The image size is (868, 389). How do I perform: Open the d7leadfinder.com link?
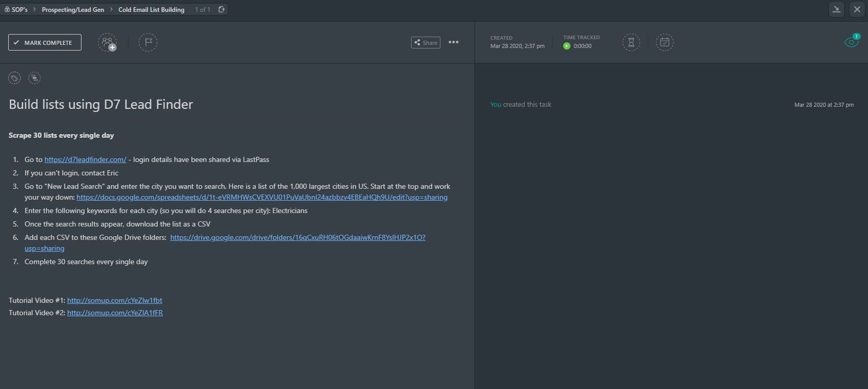85,159
